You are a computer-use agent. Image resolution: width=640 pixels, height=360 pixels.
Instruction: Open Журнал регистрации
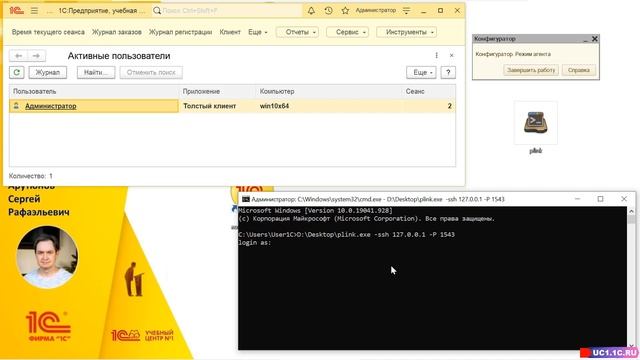pos(180,32)
